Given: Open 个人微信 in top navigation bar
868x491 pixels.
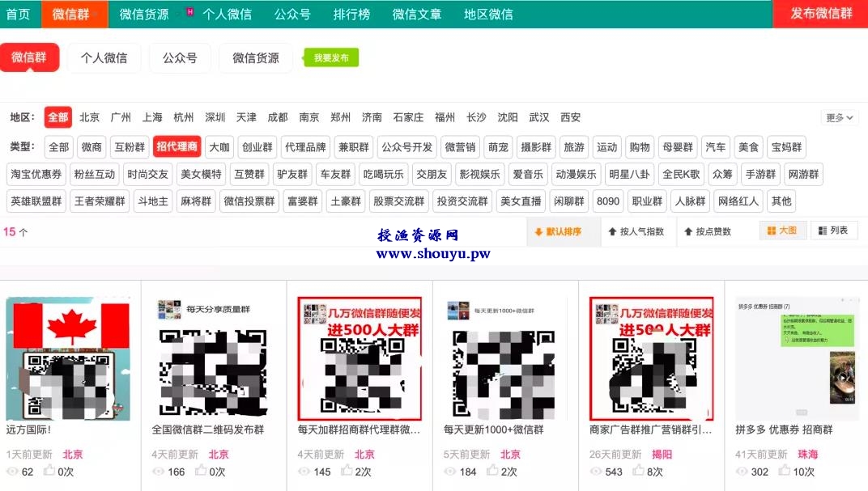Looking at the screenshot, I should point(227,14).
